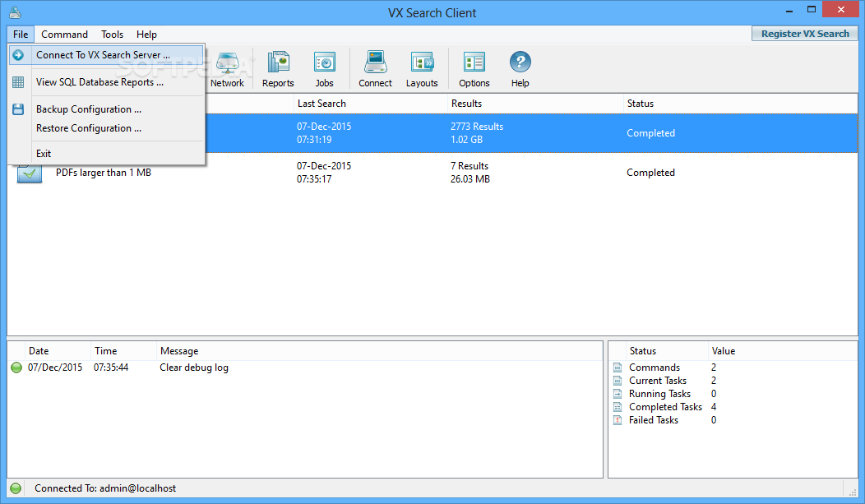Click the 07/Dec/2015 log date
The height and width of the screenshot is (504, 865).
55,368
